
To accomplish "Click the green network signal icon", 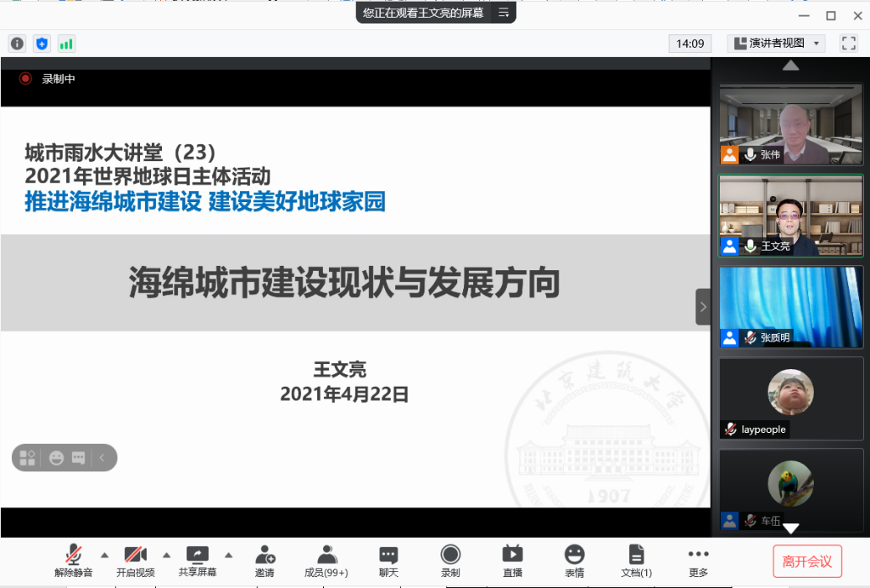I will tap(65, 44).
